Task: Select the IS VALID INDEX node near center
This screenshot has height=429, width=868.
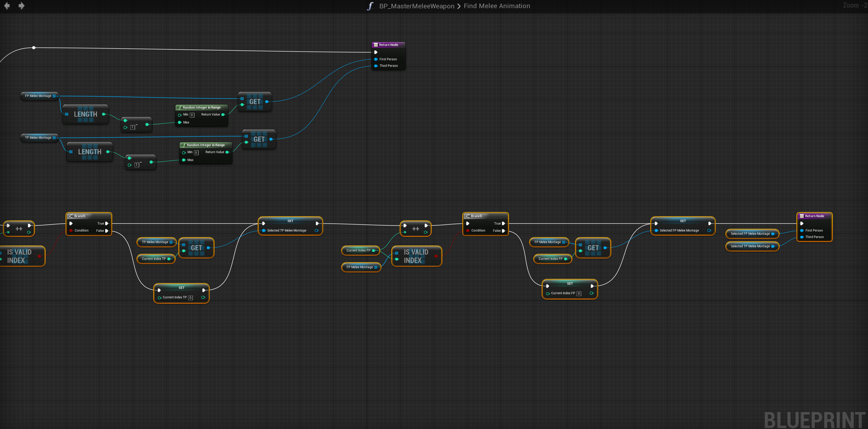Action: [x=416, y=256]
